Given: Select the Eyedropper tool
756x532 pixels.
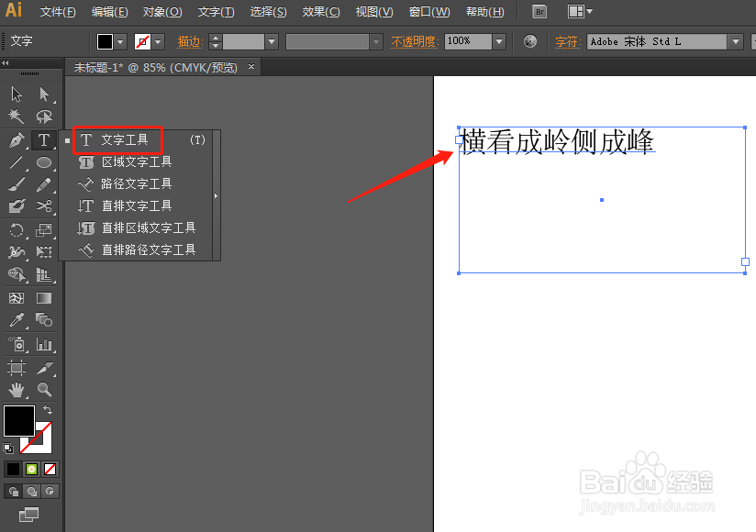Looking at the screenshot, I should pyautogui.click(x=16, y=319).
